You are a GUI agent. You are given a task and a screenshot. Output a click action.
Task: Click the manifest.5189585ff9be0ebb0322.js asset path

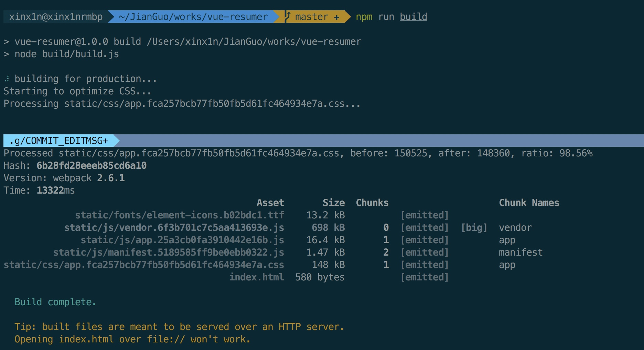point(169,253)
